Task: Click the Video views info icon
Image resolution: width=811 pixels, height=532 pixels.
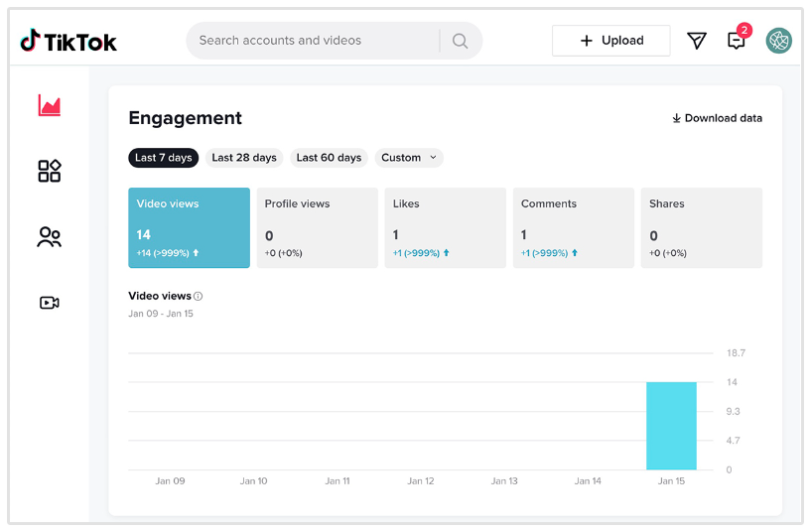Action: [199, 296]
